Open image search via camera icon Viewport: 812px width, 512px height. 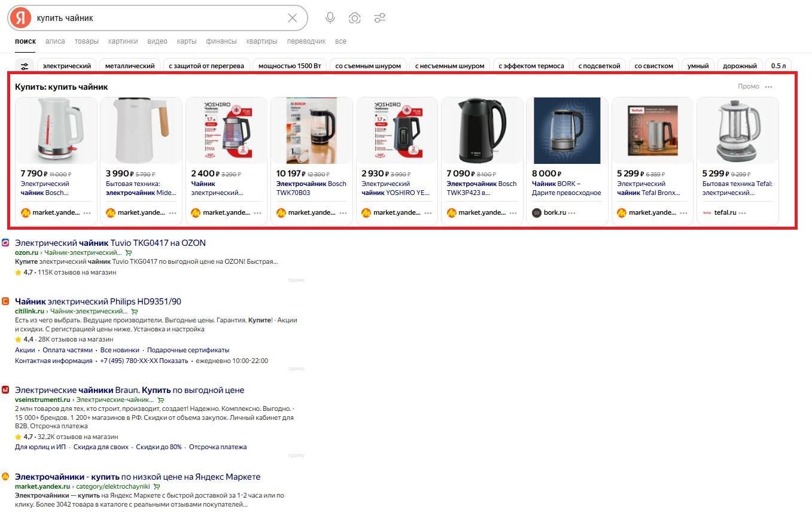pos(355,18)
